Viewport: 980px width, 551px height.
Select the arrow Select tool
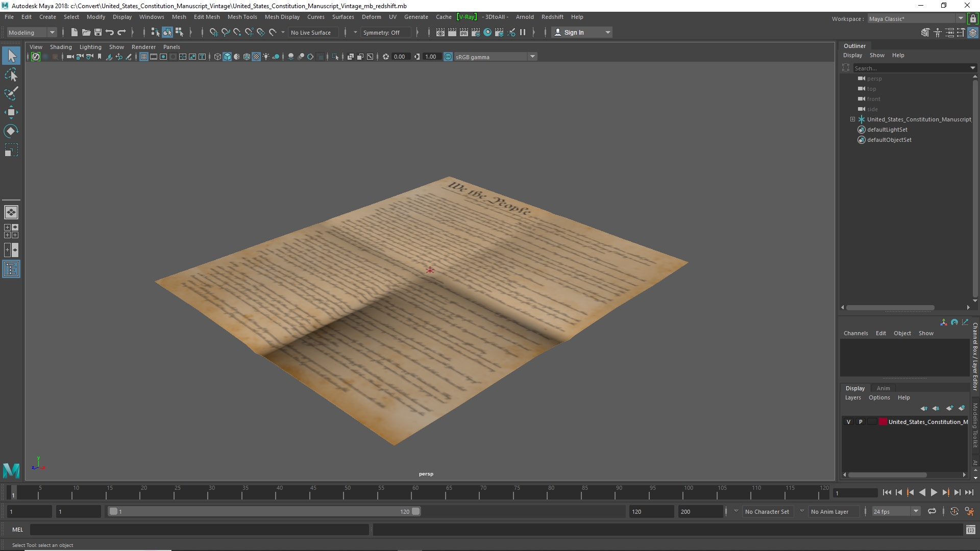coord(11,56)
